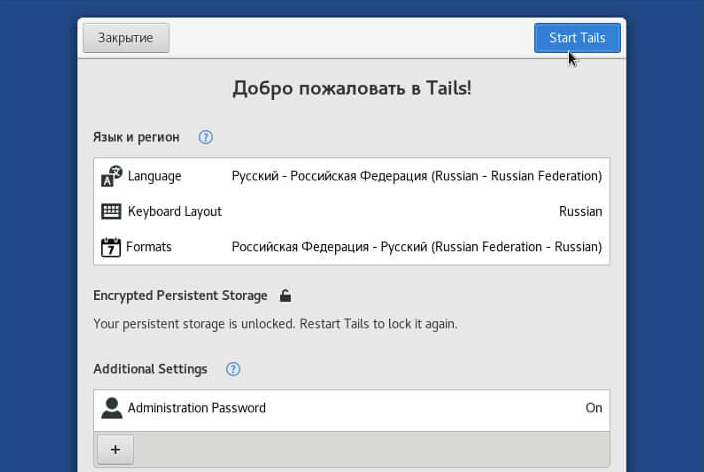Click the Additional Settings heading
The width and height of the screenshot is (704, 472).
click(150, 369)
